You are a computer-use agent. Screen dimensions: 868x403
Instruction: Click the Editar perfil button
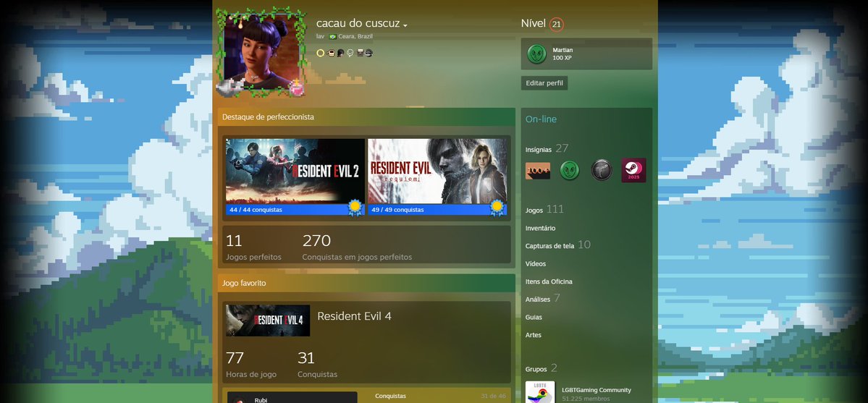[x=544, y=83]
